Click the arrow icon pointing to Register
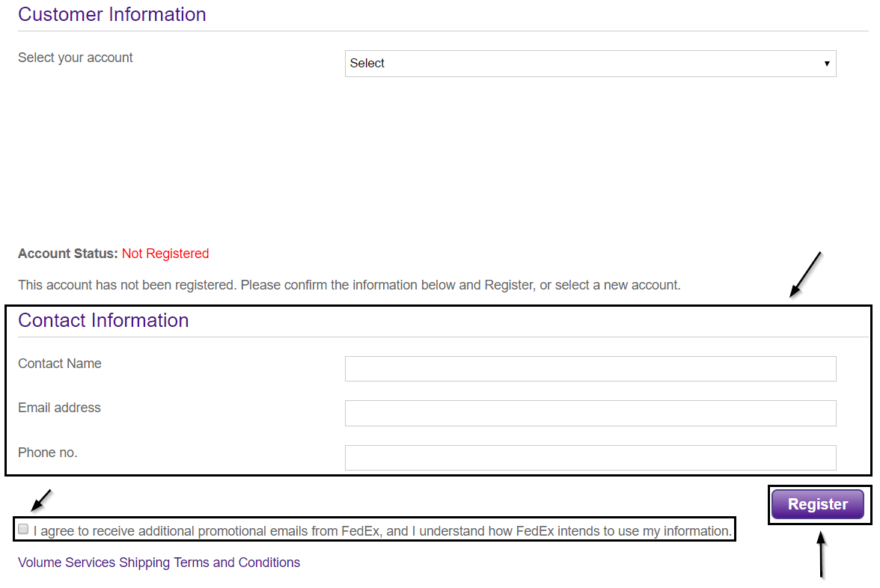Image resolution: width=880 pixels, height=588 pixels. click(x=821, y=554)
